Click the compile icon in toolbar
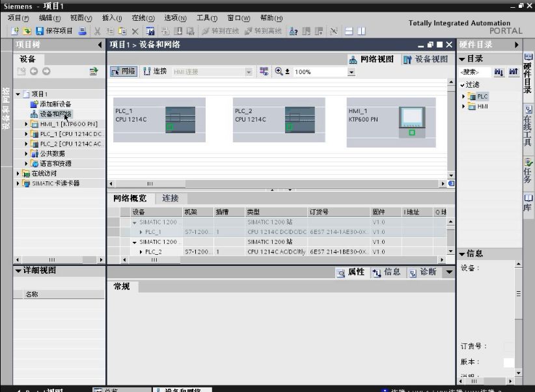This screenshot has height=392, width=535. tap(165, 31)
